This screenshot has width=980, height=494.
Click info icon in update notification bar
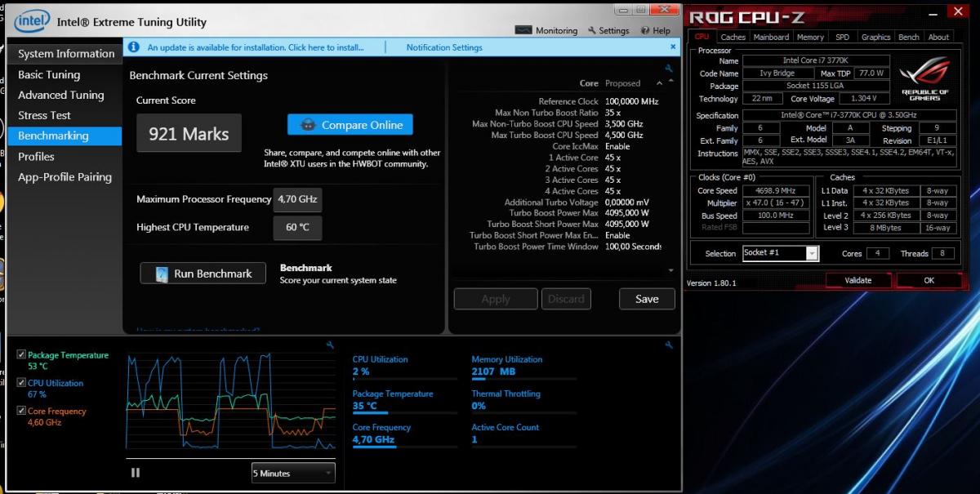(134, 47)
